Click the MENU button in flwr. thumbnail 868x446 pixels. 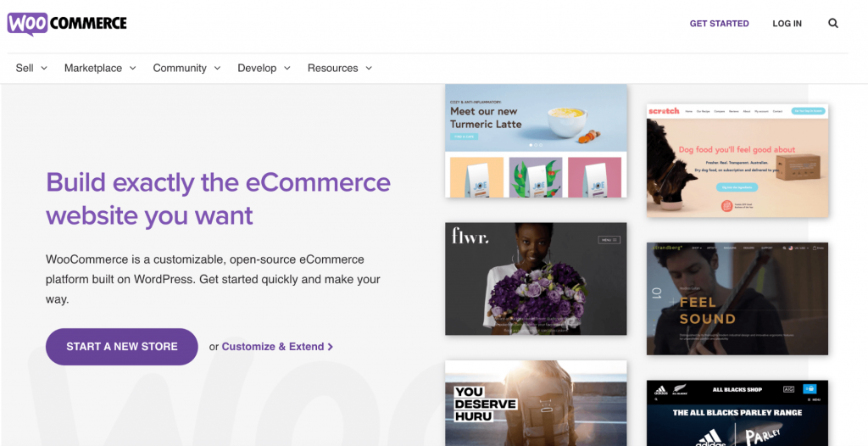(609, 240)
